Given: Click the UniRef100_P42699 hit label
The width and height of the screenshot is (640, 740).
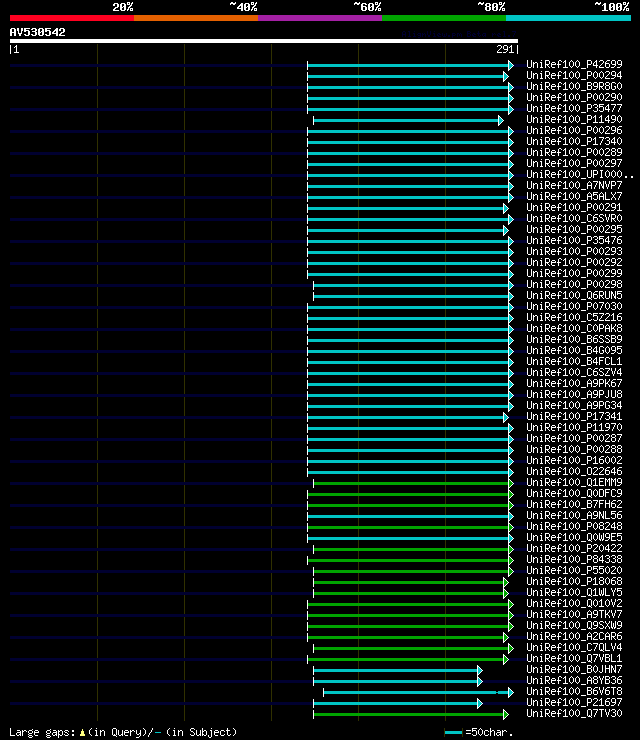Looking at the screenshot, I should pyautogui.click(x=574, y=64).
